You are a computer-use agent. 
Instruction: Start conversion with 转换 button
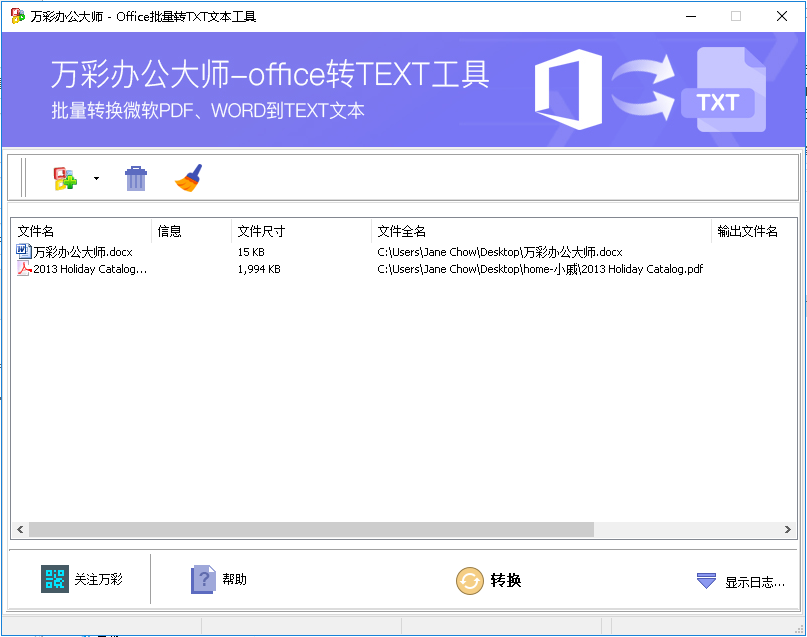506,580
